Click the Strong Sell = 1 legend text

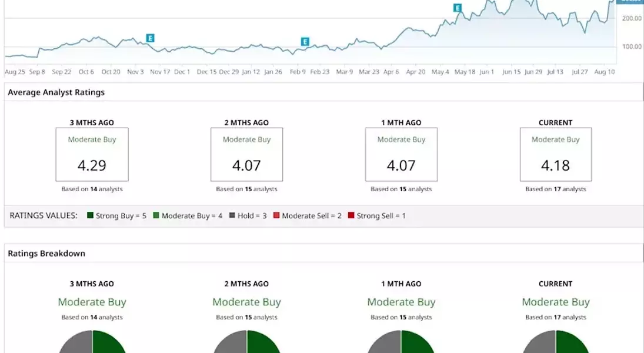tap(381, 216)
